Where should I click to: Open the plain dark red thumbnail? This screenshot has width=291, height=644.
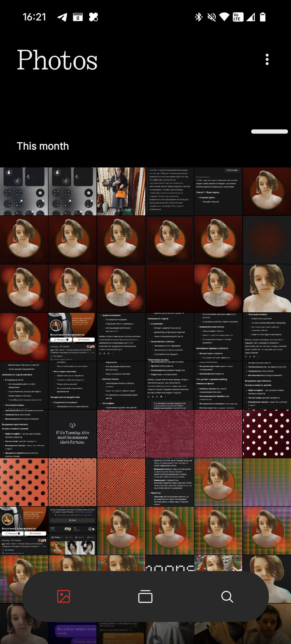[x=170, y=288]
